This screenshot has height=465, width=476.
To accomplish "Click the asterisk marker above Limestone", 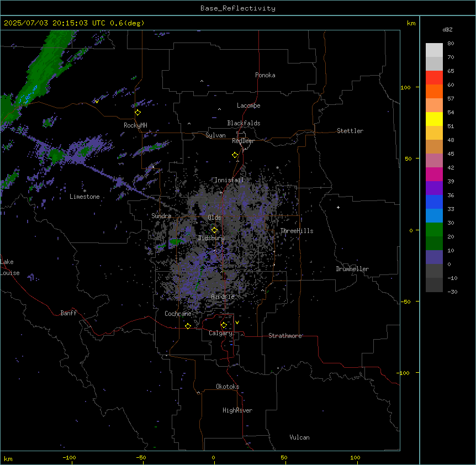I will [x=84, y=191].
